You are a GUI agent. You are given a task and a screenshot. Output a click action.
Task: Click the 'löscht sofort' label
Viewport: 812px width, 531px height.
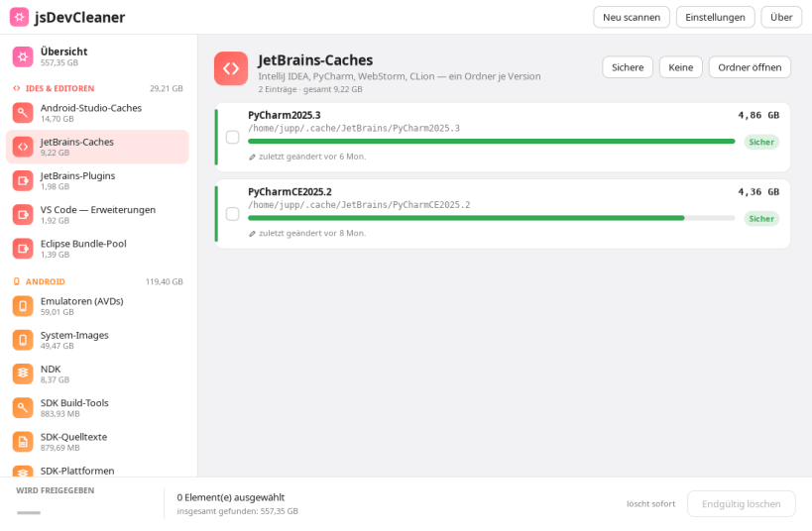pos(650,504)
